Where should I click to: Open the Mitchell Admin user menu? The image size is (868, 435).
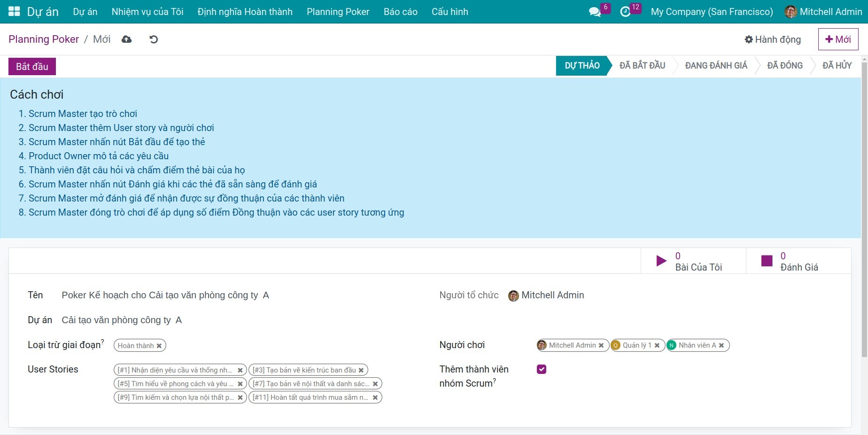[x=824, y=12]
